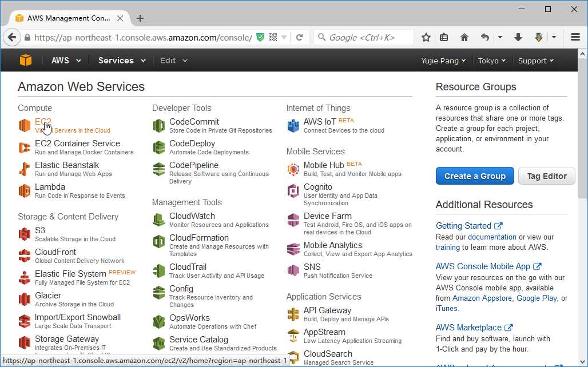This screenshot has height=367, width=588.
Task: Click the CloudWatch icon
Action: click(x=159, y=220)
